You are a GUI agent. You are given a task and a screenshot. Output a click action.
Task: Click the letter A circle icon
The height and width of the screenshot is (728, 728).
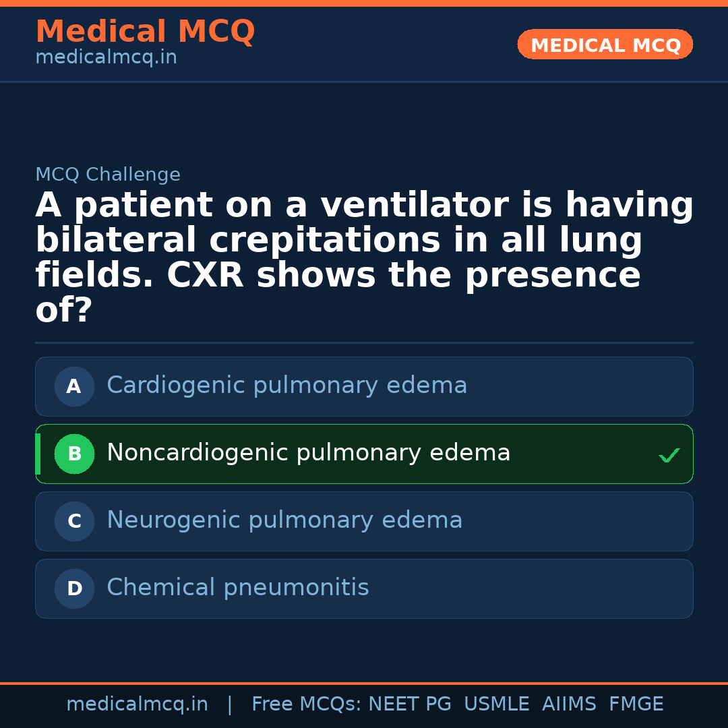74,386
